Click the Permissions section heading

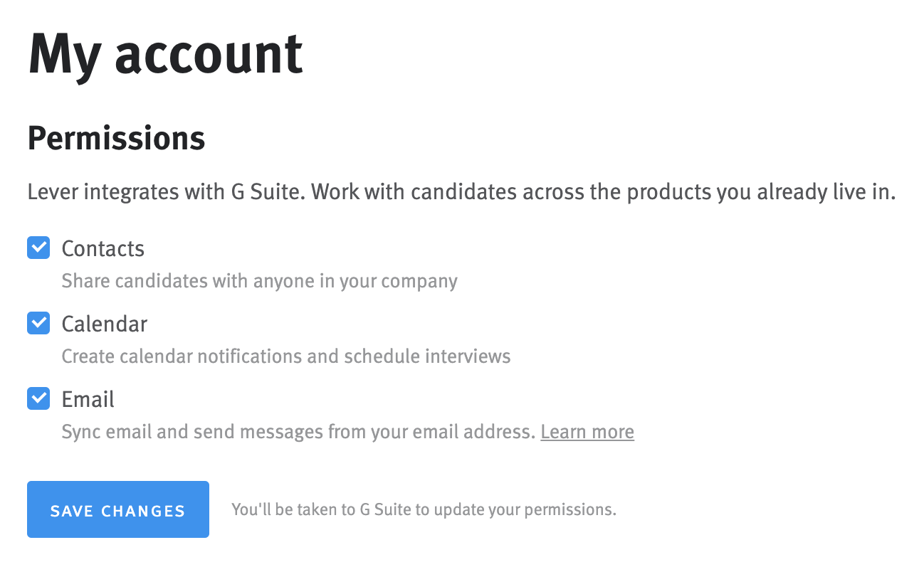coord(116,138)
